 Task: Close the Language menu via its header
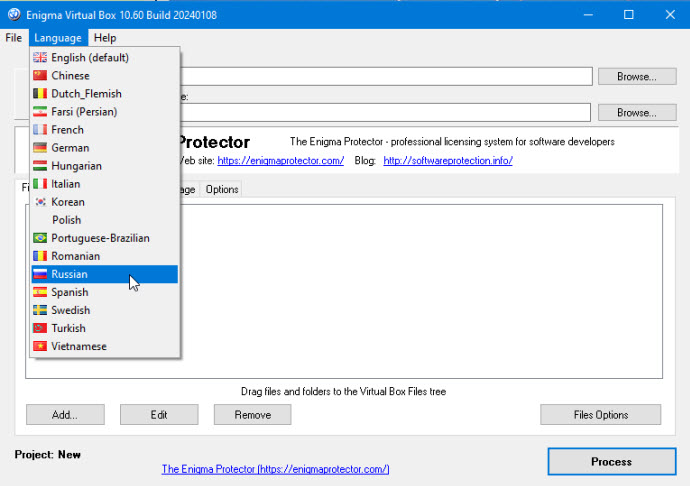coord(58,38)
